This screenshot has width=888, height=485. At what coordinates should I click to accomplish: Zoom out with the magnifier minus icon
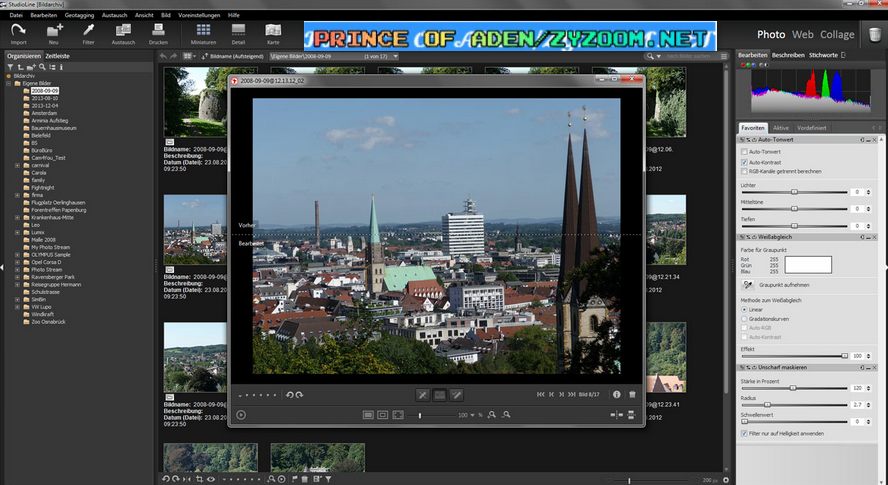pos(506,415)
